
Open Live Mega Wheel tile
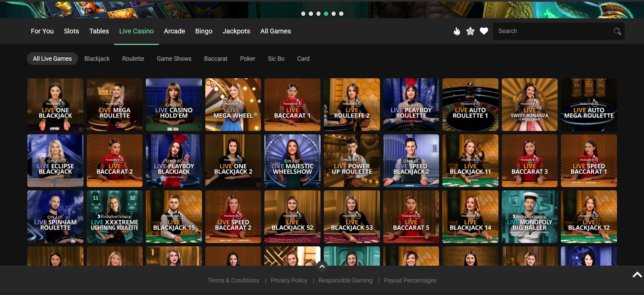click(233, 105)
